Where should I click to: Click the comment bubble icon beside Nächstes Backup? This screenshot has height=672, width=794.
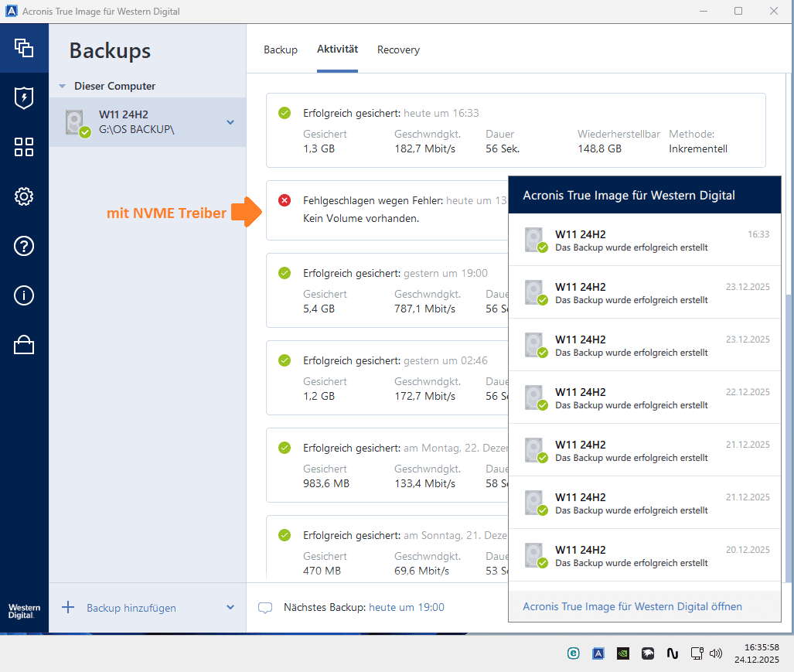265,608
